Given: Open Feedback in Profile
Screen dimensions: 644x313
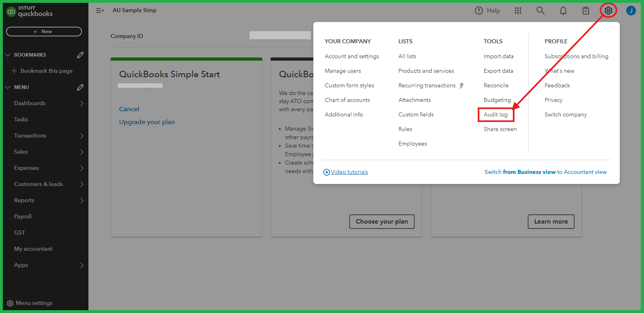Looking at the screenshot, I should pos(557,85).
